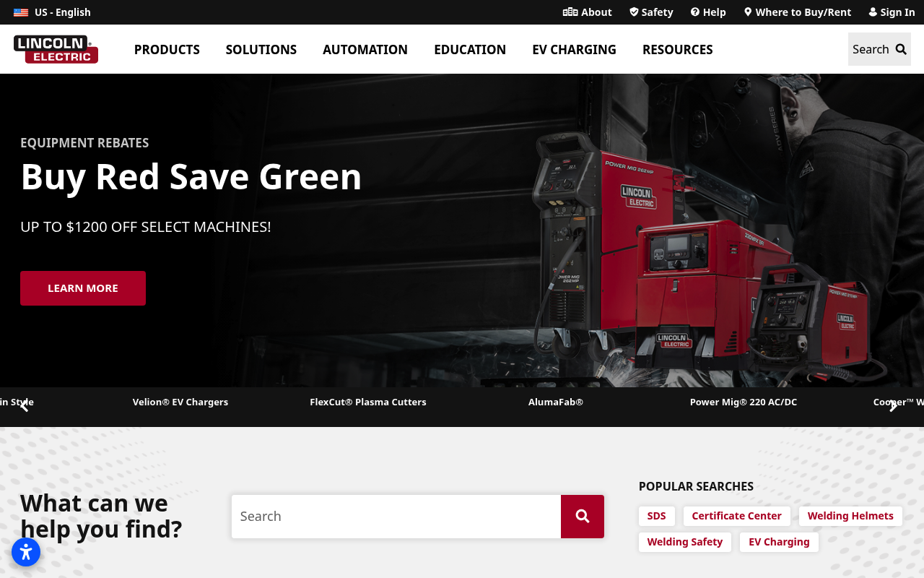Open the About link
Viewport: 924px width, 578px height.
588,12
